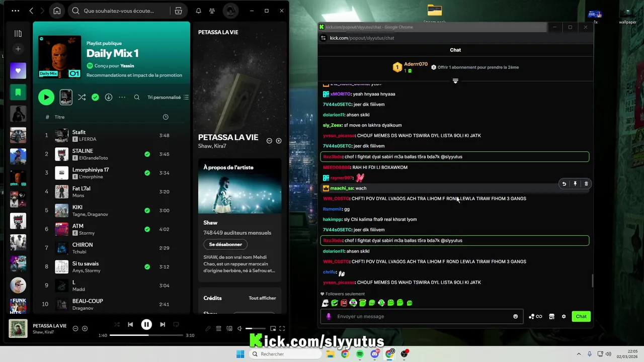This screenshot has height=362, width=644.
Task: Skip to next track in player
Action: [163, 325]
